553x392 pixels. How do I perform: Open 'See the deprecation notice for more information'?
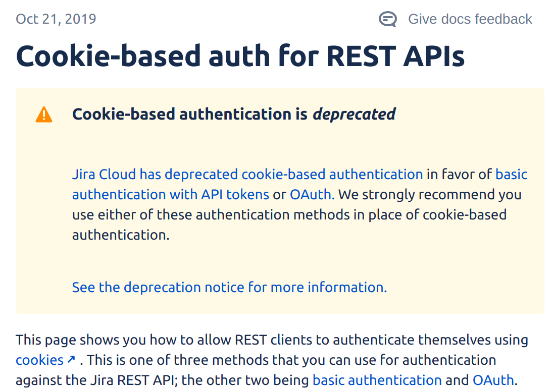click(x=229, y=288)
